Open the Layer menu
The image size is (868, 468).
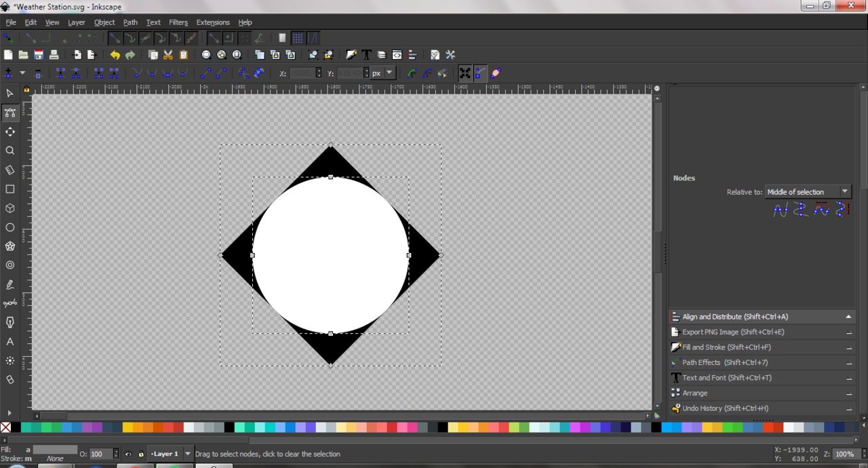pyautogui.click(x=77, y=22)
